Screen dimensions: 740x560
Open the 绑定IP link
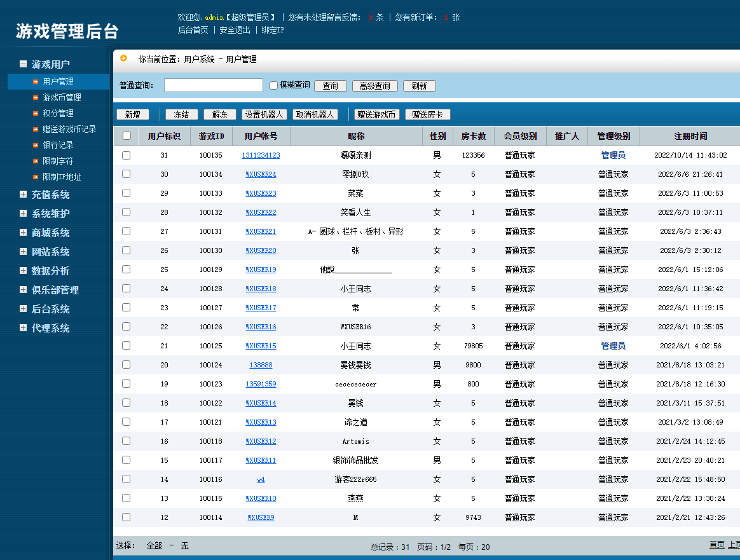tap(273, 30)
